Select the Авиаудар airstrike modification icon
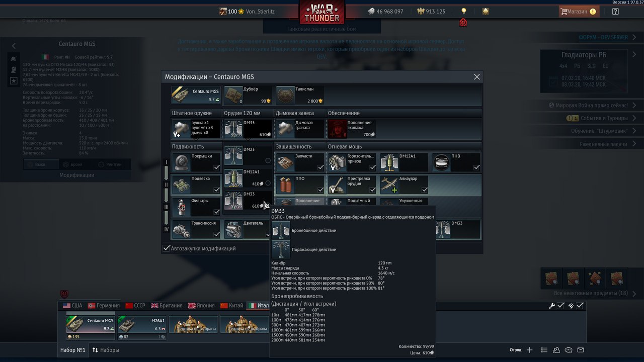The image size is (644, 362). pos(389,185)
